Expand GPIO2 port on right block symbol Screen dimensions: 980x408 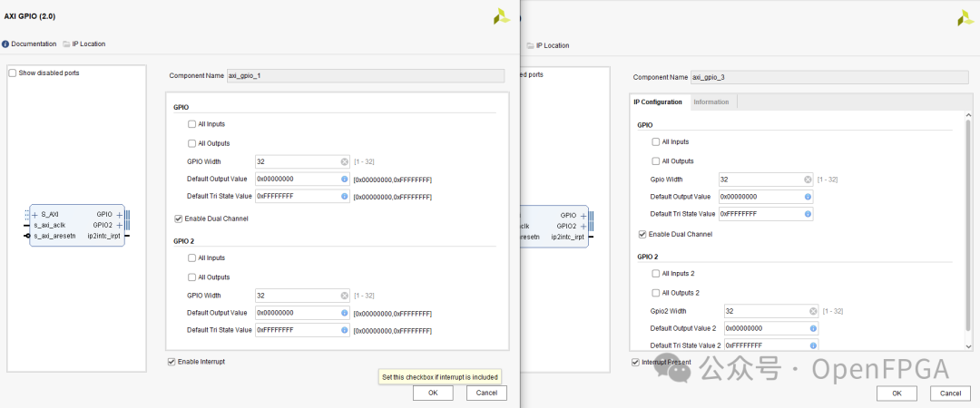click(583, 226)
